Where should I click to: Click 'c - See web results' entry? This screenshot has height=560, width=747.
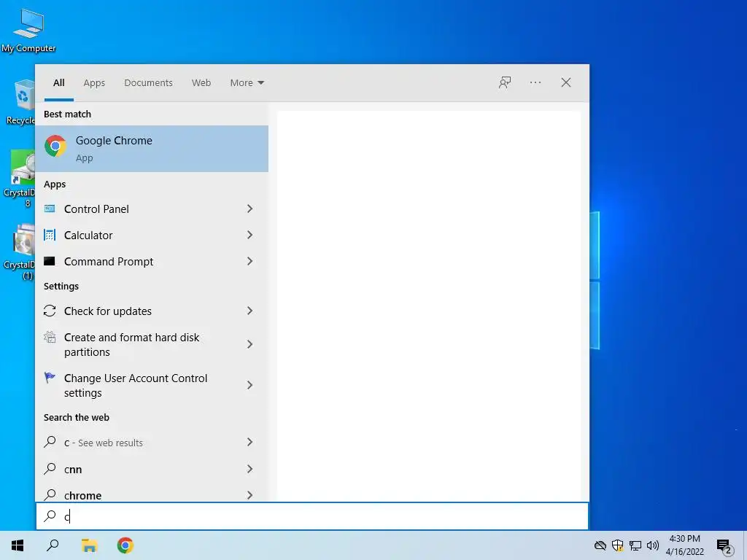coord(104,443)
